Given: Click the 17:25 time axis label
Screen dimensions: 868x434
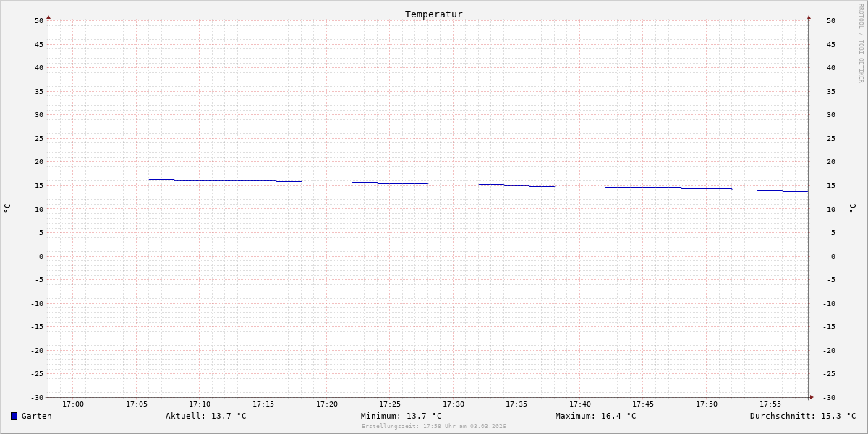Looking at the screenshot, I should [x=390, y=404].
